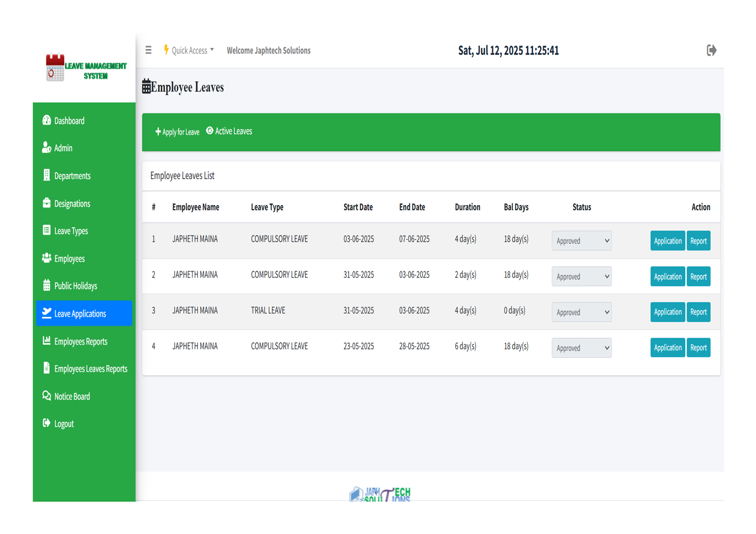Click the Duration column header
The height and width of the screenshot is (534, 756).
pos(467,207)
